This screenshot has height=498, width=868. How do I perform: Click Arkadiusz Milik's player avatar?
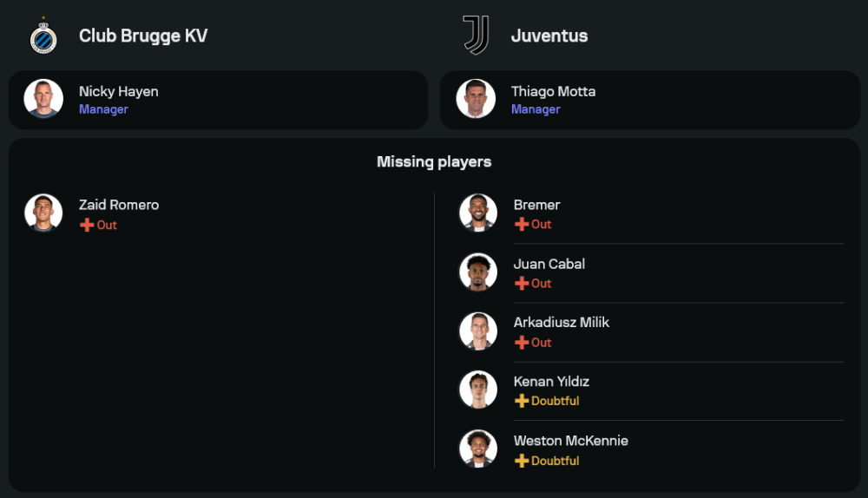pos(478,331)
